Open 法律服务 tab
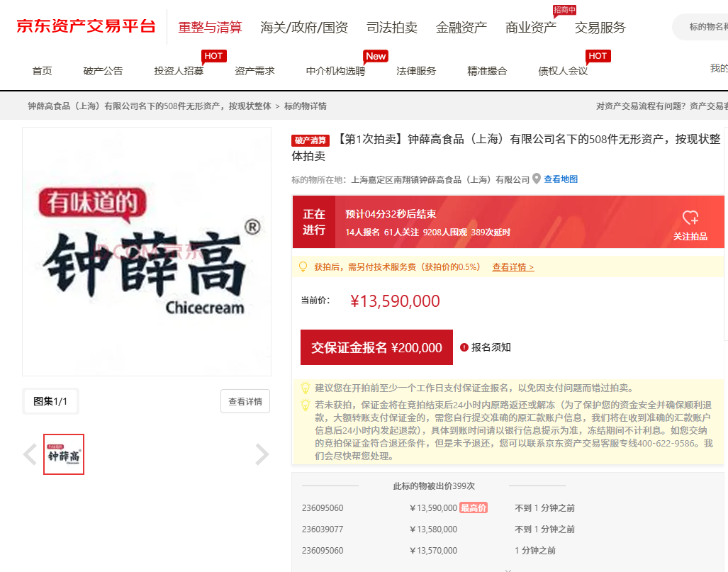 tap(416, 71)
